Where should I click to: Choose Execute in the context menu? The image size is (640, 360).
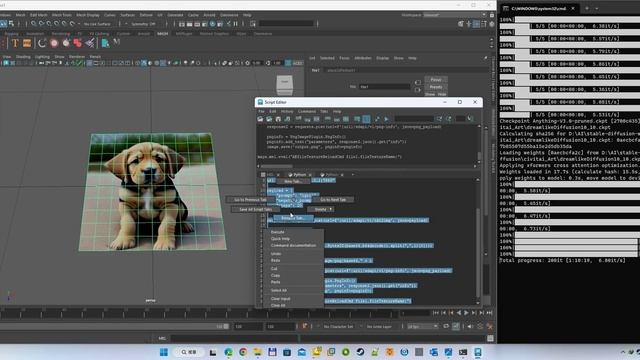coord(278,232)
